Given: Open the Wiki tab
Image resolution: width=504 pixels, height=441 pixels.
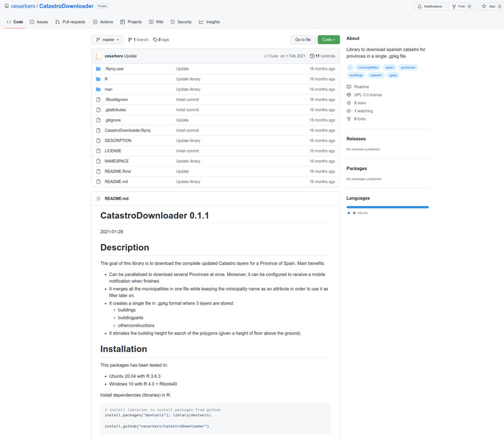Looking at the screenshot, I should pos(156,22).
